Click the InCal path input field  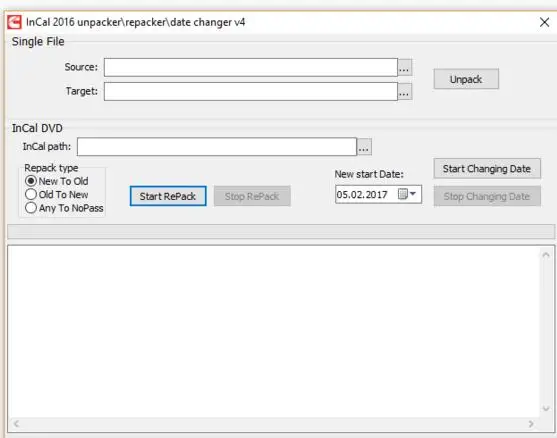(217, 146)
